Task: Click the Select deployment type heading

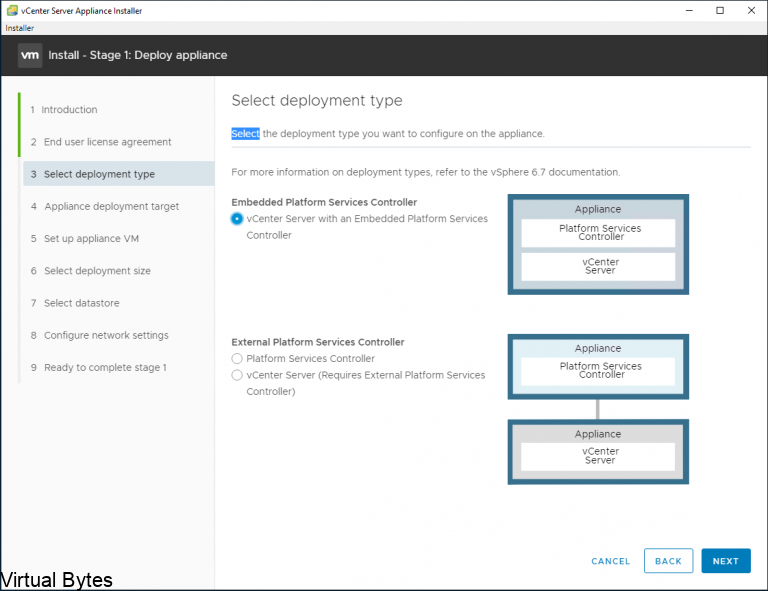Action: 317,100
